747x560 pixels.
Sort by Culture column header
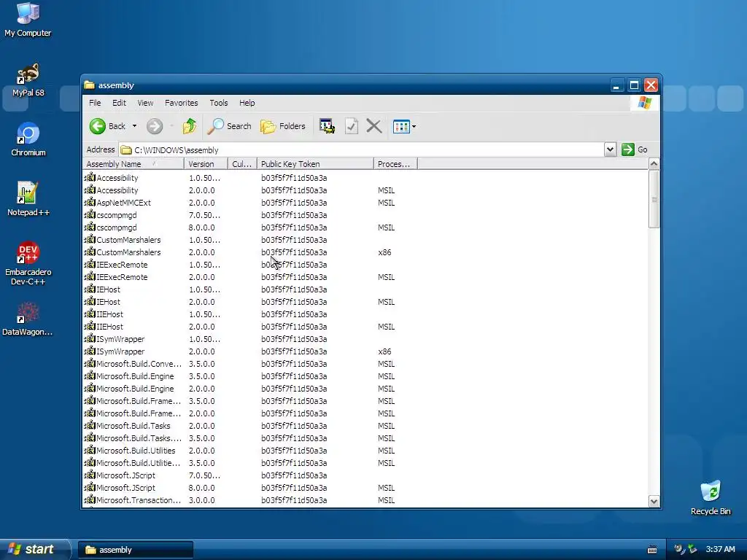242,164
